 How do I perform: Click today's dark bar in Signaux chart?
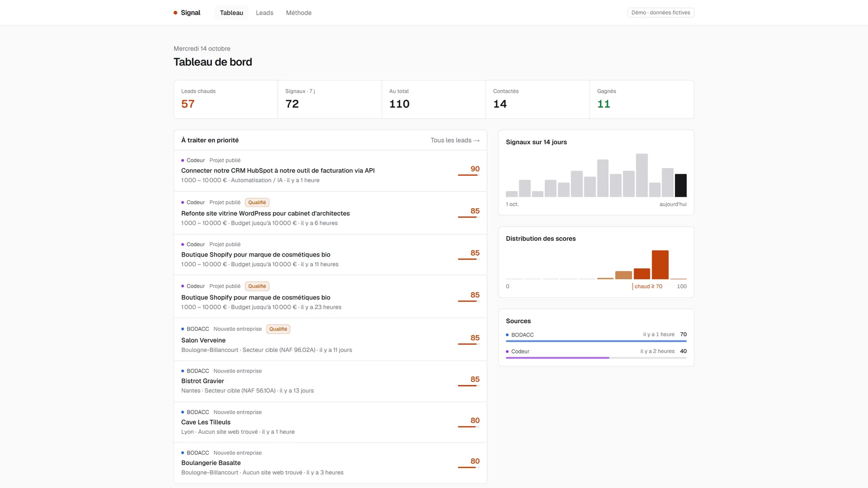680,185
